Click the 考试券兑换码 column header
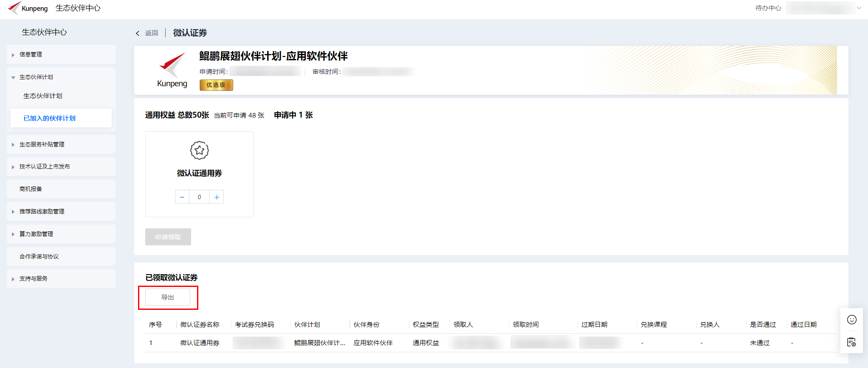This screenshot has height=368, width=868. coord(254,325)
